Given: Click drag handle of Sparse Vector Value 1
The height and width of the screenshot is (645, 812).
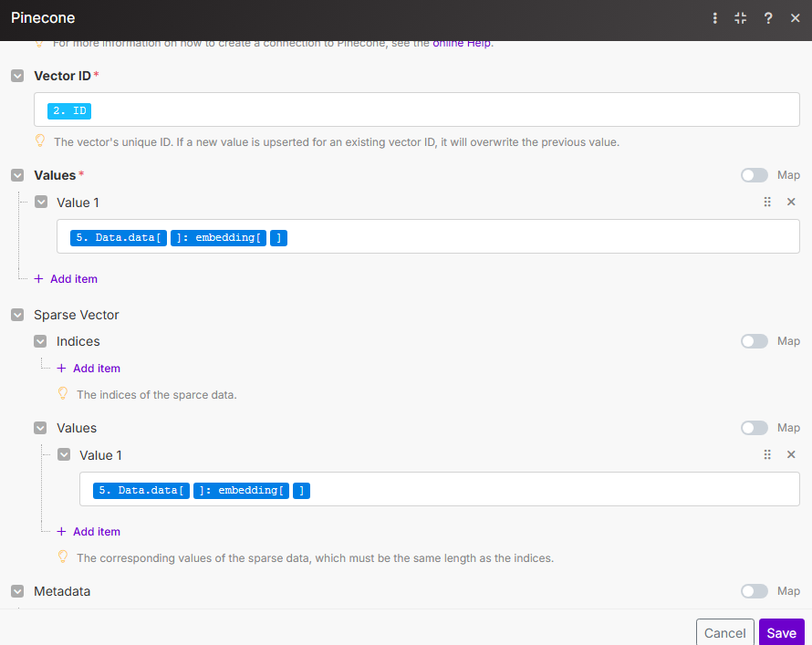Looking at the screenshot, I should tap(767, 454).
